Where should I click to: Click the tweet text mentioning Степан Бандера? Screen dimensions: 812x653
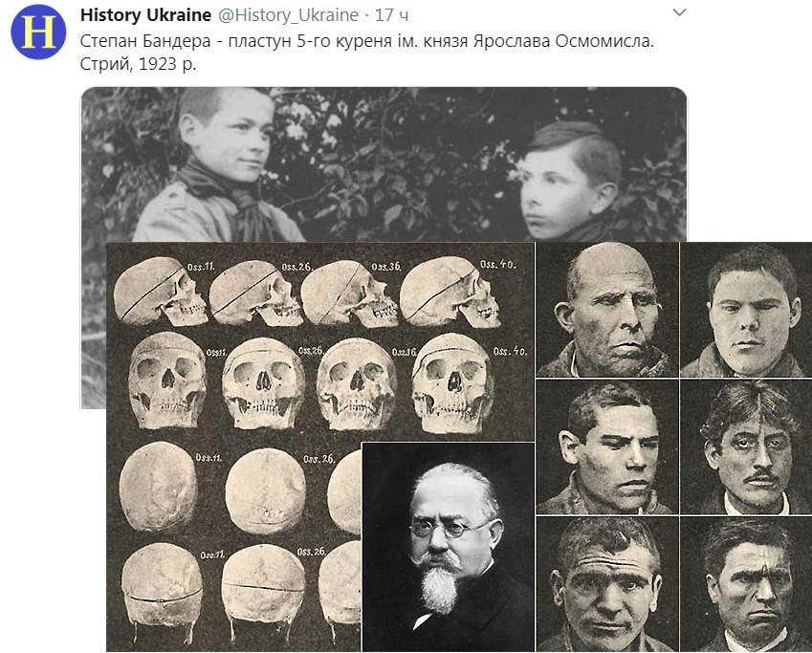click(367, 53)
